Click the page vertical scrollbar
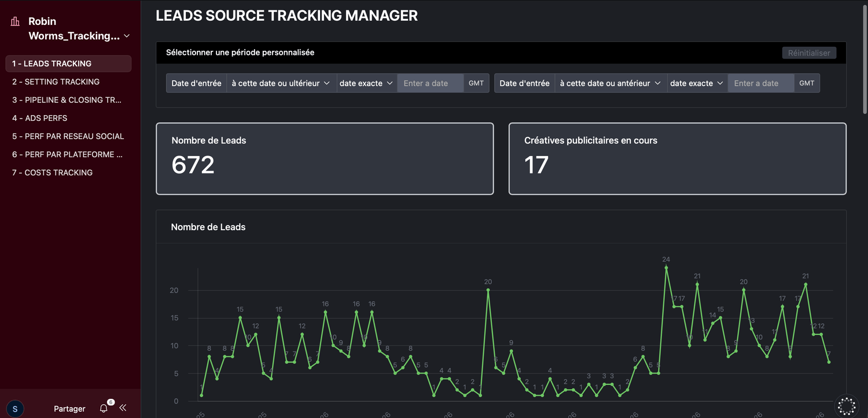Image resolution: width=868 pixels, height=418 pixels. point(865,58)
